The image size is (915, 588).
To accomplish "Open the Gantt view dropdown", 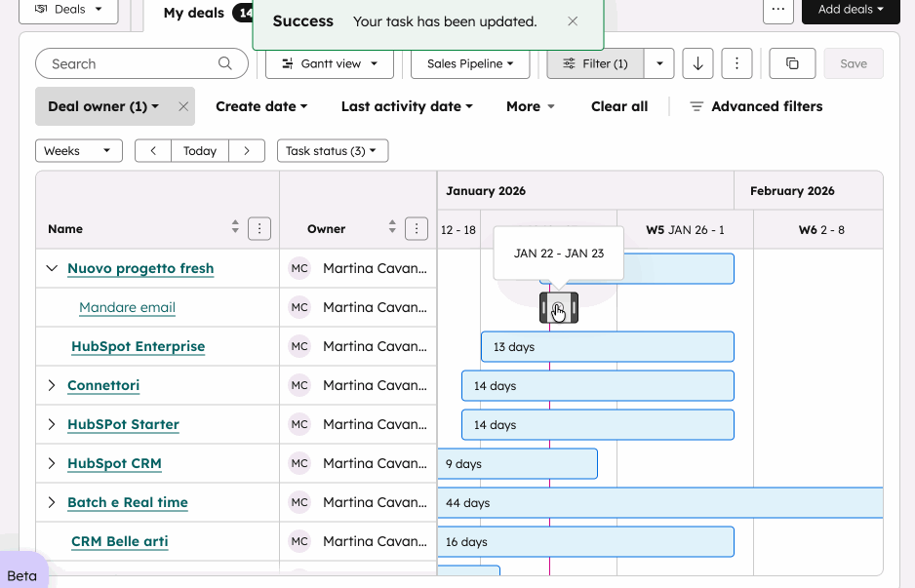I will point(330,63).
